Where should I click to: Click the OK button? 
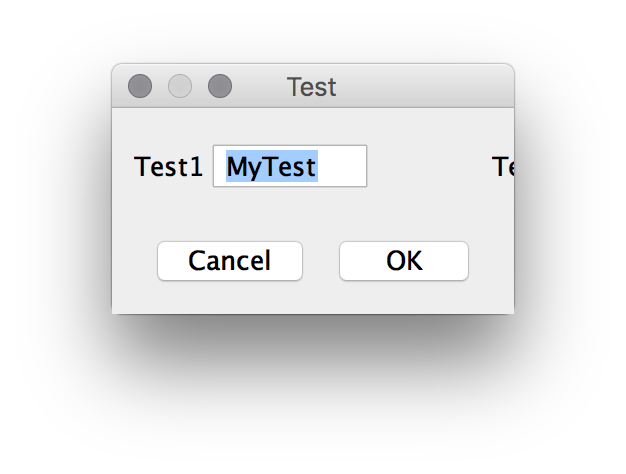pos(404,261)
